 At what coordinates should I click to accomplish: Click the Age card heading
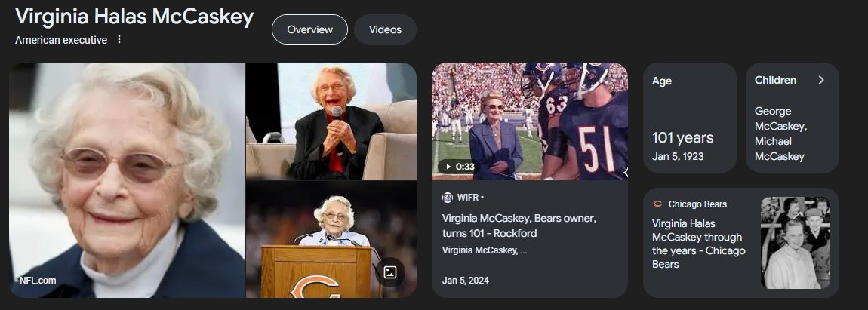[x=661, y=81]
